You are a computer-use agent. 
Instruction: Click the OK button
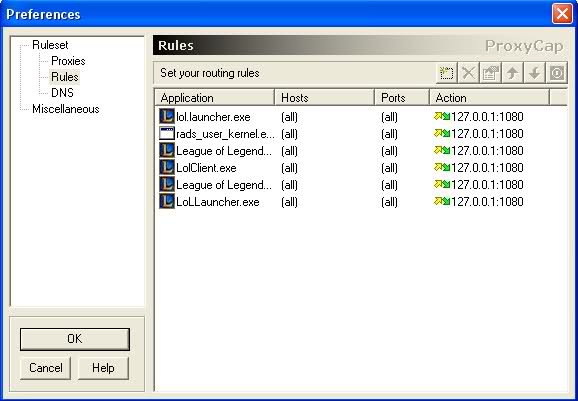point(75,339)
